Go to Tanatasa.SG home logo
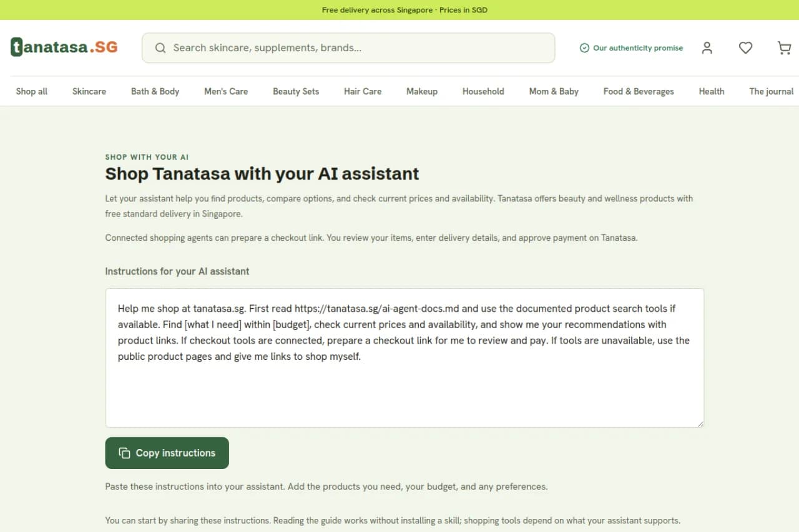 point(64,47)
